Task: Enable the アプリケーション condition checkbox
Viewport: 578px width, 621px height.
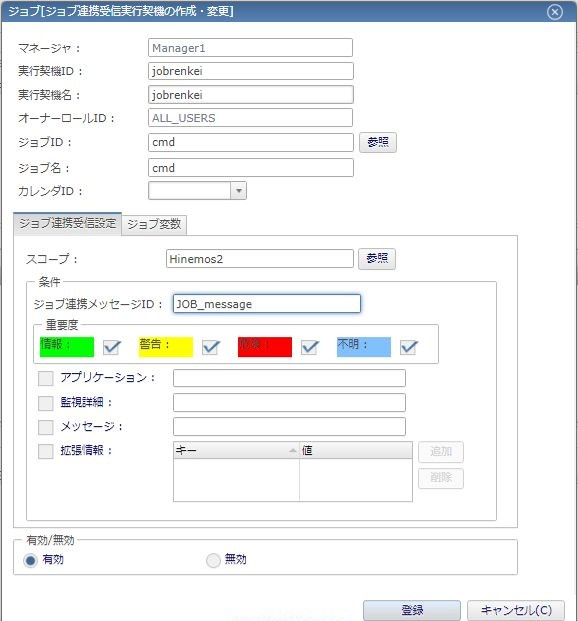Action: click(46, 378)
